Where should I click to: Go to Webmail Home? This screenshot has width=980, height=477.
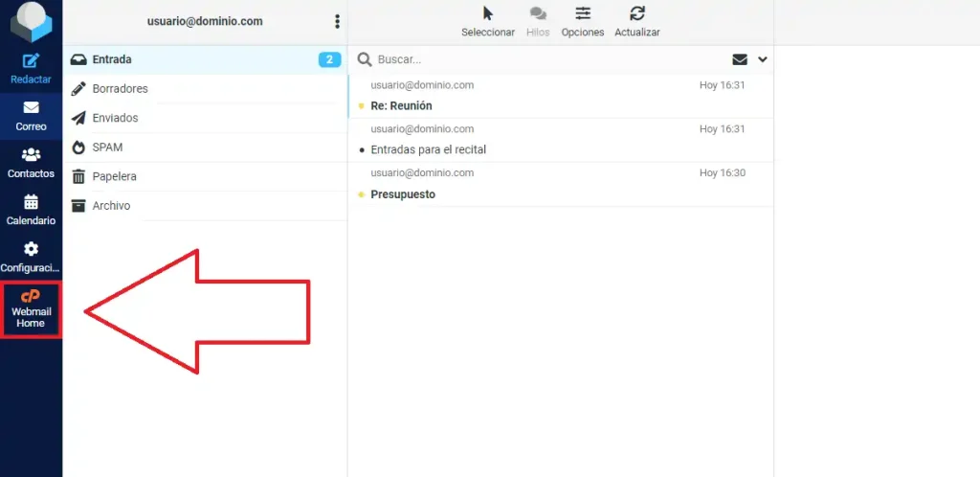click(31, 309)
